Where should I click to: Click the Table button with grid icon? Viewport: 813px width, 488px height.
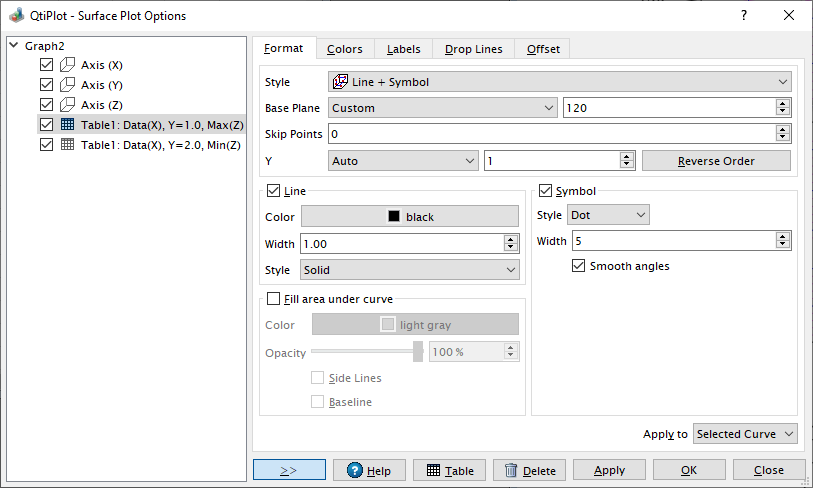click(449, 470)
